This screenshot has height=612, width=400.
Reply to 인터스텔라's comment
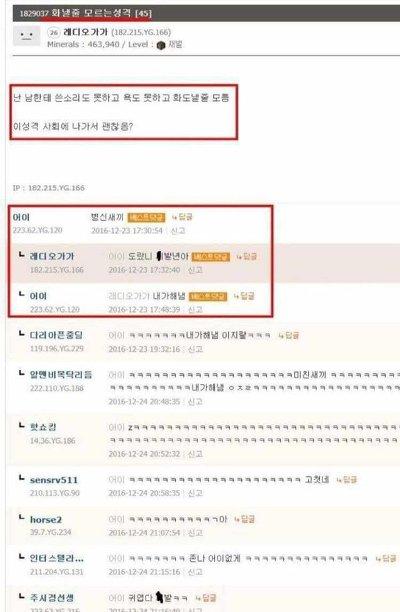point(386,559)
